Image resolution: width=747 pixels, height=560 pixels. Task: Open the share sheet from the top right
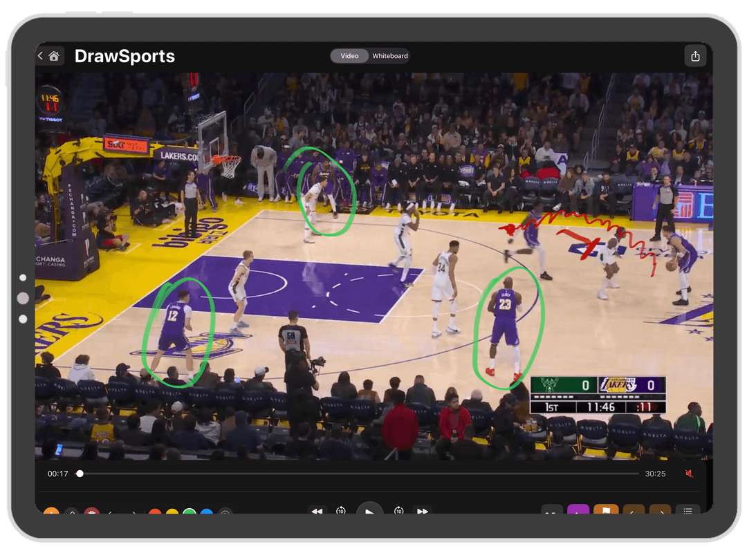[695, 56]
